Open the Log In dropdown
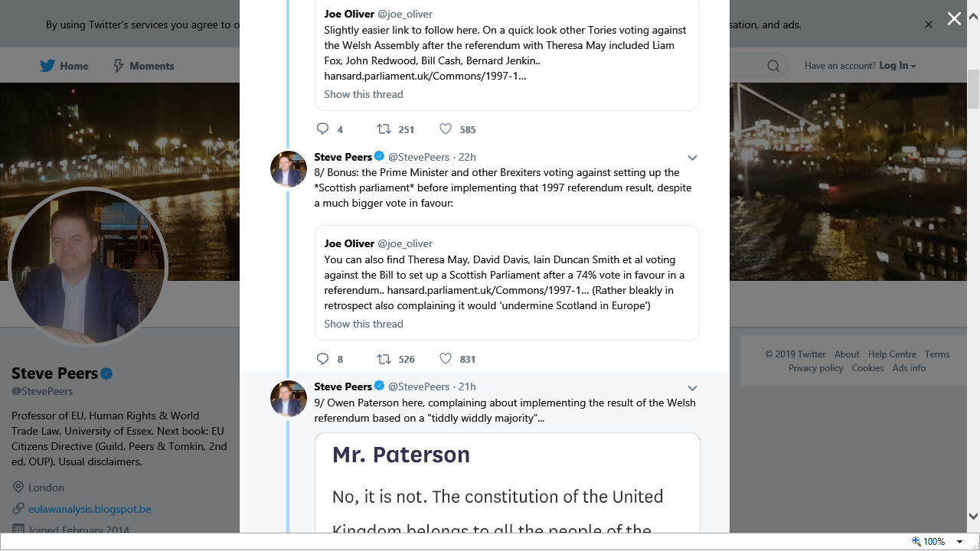The image size is (980, 551). coord(897,66)
